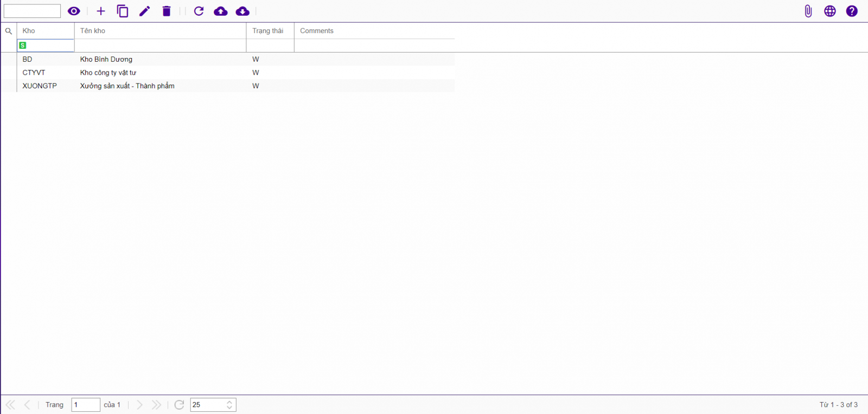The image size is (868, 414).
Task: Click the cloud upload icon
Action: pos(221,11)
